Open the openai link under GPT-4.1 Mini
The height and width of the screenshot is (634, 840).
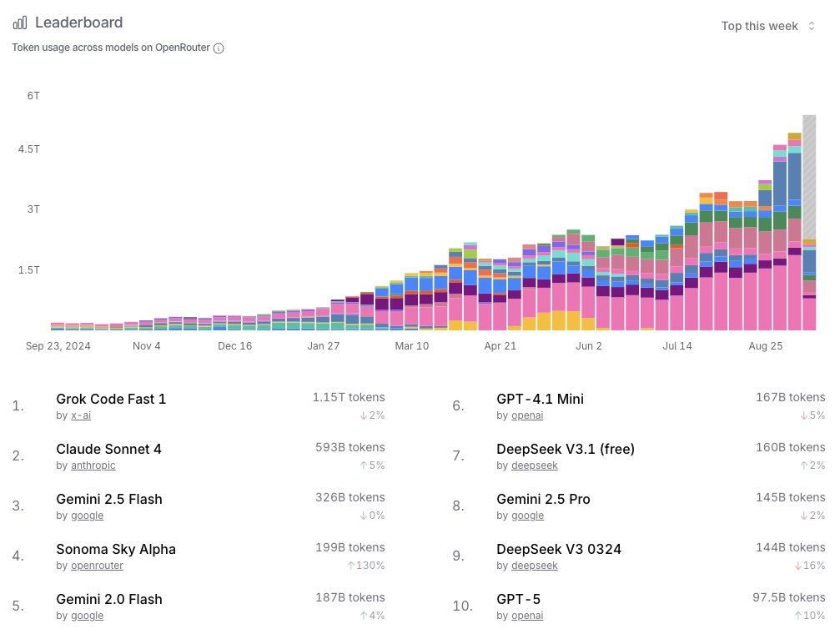[527, 415]
